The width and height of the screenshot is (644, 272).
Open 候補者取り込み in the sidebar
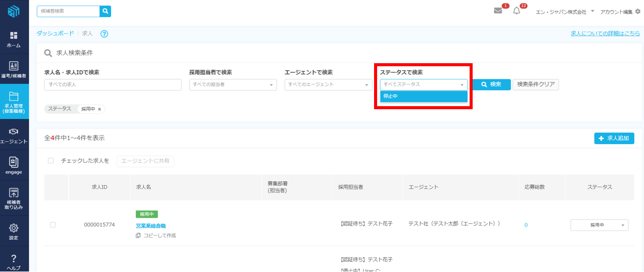pos(14,198)
